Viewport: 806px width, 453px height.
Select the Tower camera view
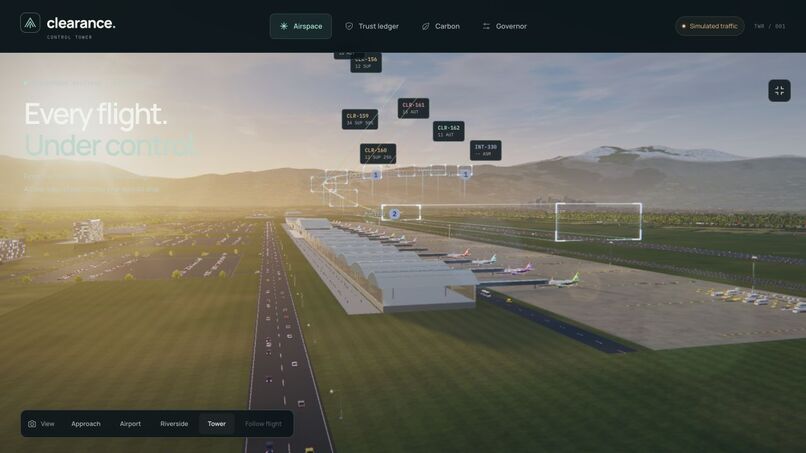click(216, 424)
